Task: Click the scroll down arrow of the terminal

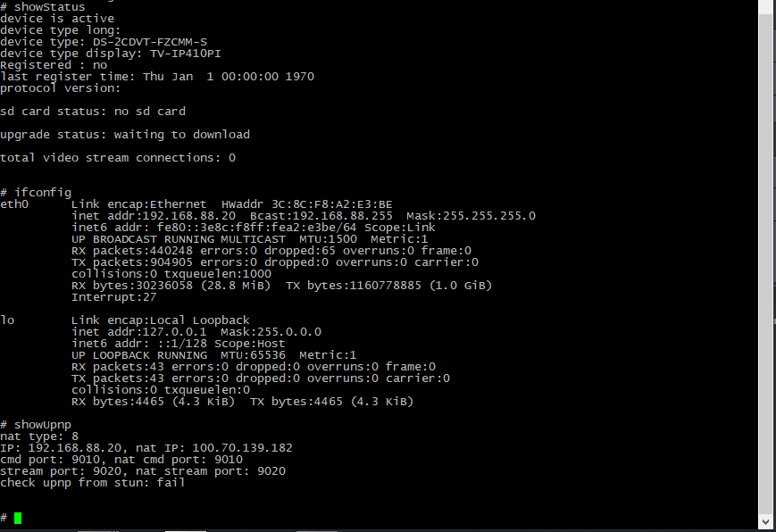Action: click(x=765, y=521)
